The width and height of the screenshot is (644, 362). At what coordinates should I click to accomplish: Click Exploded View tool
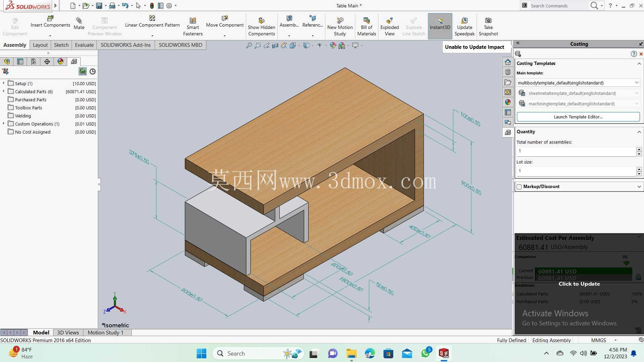click(x=390, y=27)
